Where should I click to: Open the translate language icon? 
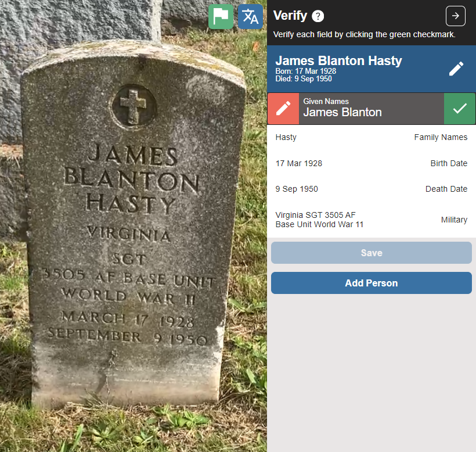250,17
